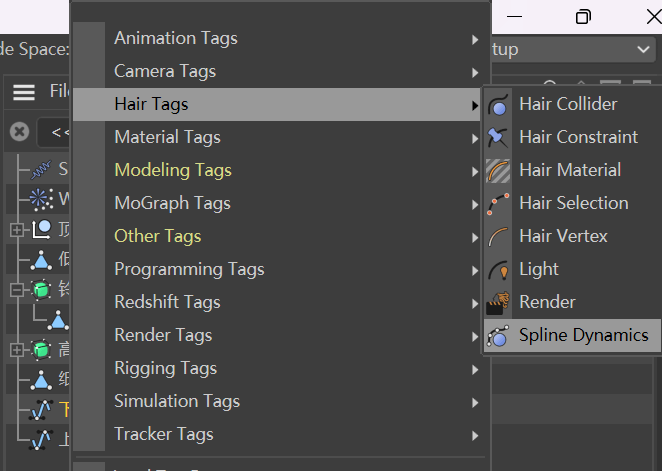Click the Spline Dynamics tag icon
Viewport: 662px width, 471px height.
pyautogui.click(x=498, y=336)
